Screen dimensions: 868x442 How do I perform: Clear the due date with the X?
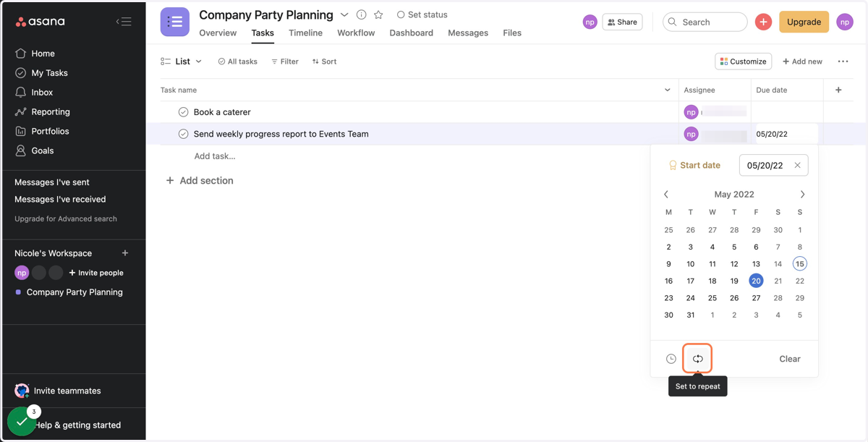point(797,166)
